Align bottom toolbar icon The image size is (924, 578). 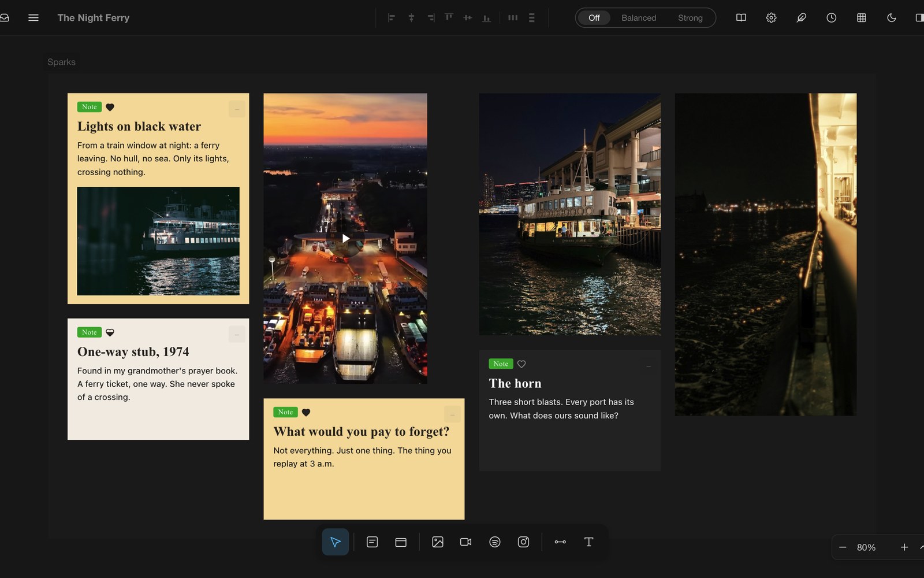[487, 18]
